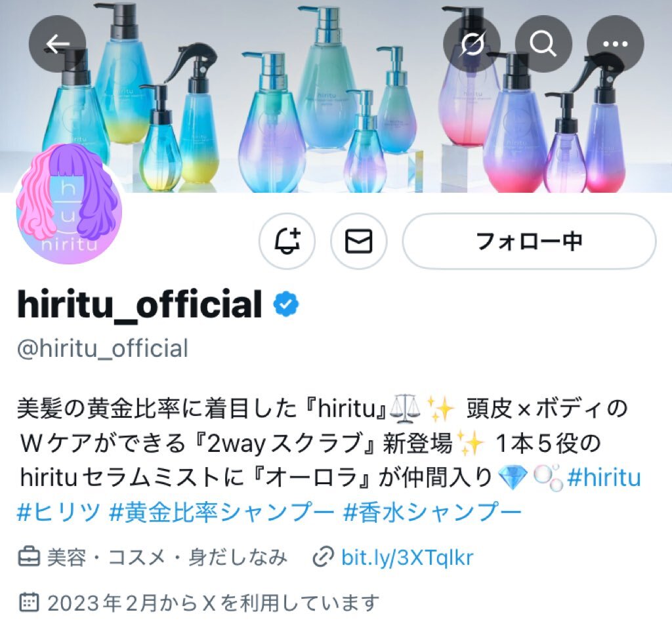The height and width of the screenshot is (633, 672).
Task: Open the #黄金比率シャンプー hashtag
Action: (x=222, y=512)
